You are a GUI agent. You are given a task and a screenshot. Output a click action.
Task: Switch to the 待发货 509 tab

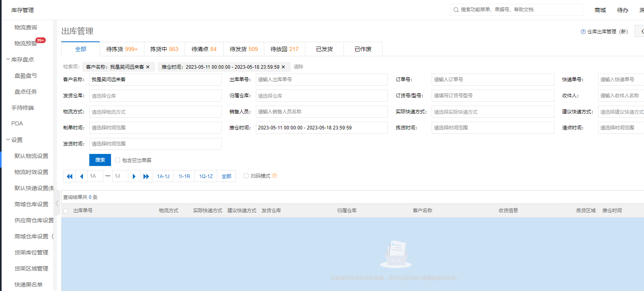[244, 49]
